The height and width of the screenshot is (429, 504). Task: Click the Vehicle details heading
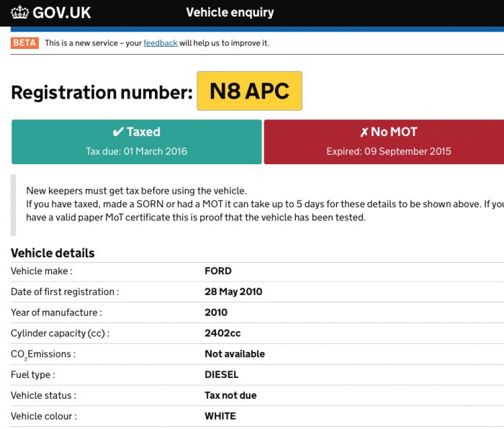click(53, 253)
